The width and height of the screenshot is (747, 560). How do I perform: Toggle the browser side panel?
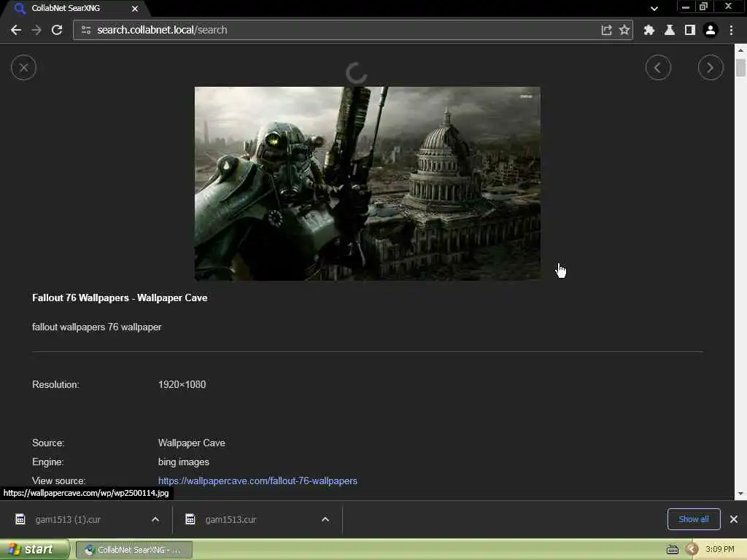(689, 30)
